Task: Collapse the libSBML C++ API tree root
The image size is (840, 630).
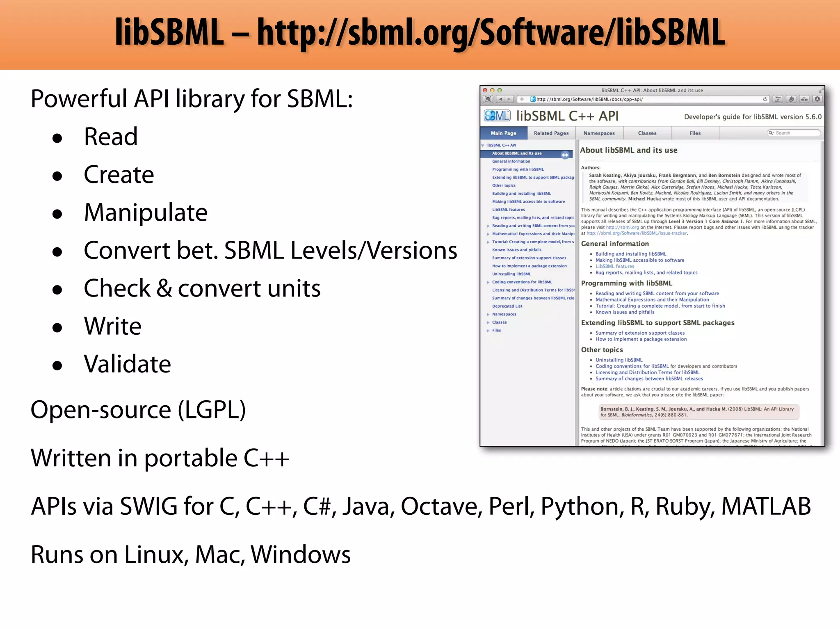Action: pyautogui.click(x=483, y=146)
